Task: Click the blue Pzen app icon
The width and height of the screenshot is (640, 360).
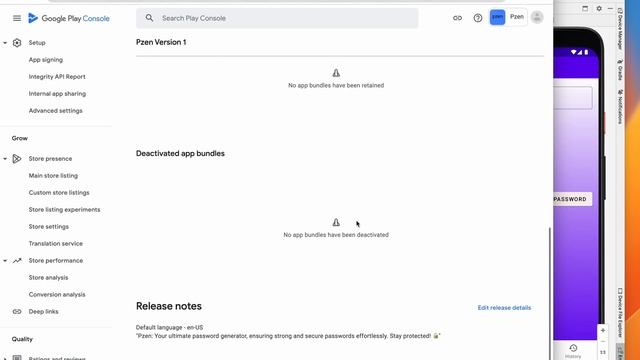Action: click(497, 17)
